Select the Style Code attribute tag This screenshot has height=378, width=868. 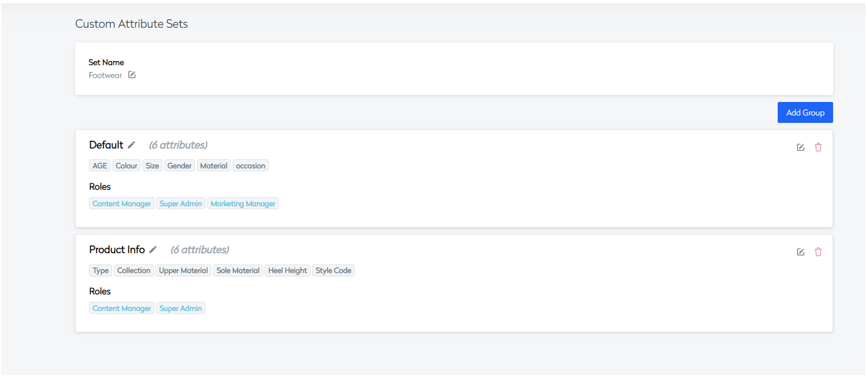(x=333, y=270)
